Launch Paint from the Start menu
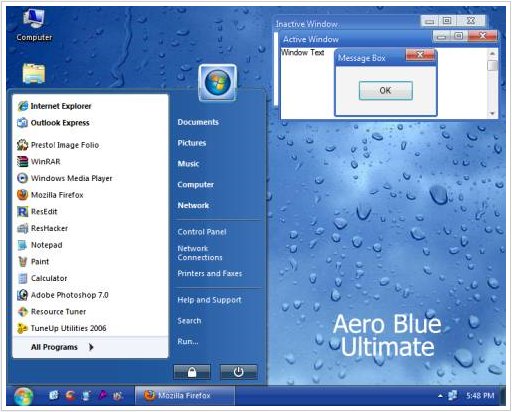The height and width of the screenshot is (412, 512). click(x=33, y=262)
